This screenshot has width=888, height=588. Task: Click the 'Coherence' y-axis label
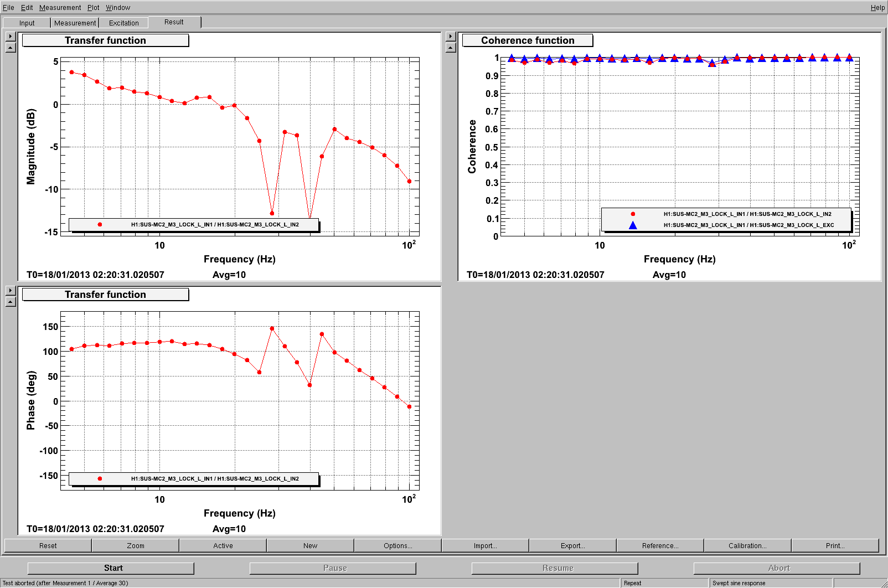(x=472, y=147)
